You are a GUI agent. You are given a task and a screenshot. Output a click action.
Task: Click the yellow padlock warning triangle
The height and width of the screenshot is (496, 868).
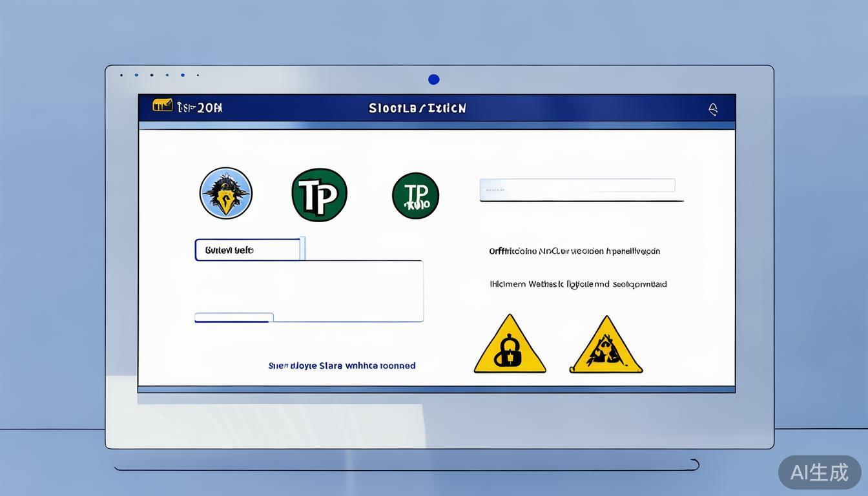(510, 346)
